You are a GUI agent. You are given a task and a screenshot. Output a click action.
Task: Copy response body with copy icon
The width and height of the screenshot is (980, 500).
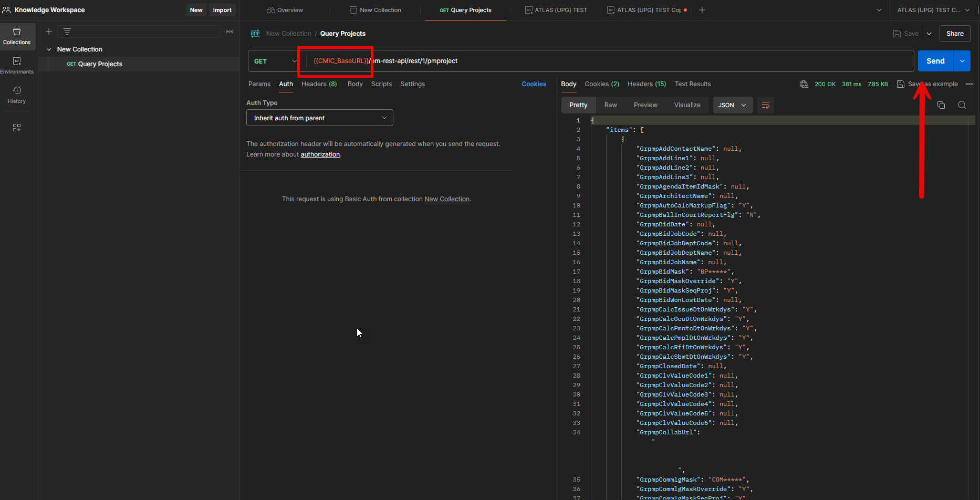pyautogui.click(x=941, y=105)
